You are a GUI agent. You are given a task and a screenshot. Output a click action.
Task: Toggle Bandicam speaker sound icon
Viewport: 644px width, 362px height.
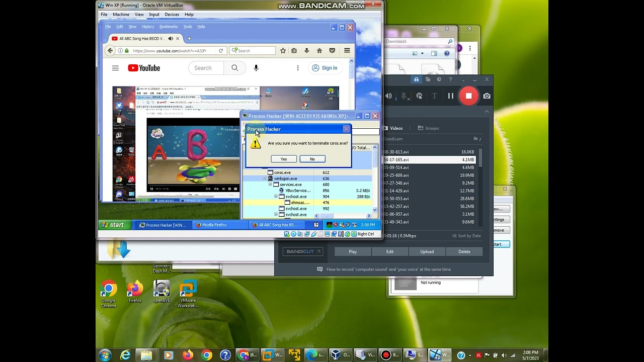[388, 96]
